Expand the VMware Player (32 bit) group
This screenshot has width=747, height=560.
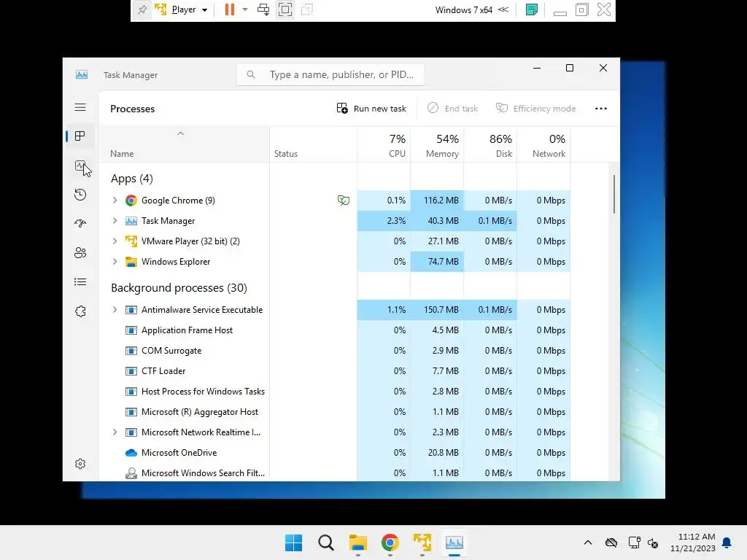click(115, 241)
